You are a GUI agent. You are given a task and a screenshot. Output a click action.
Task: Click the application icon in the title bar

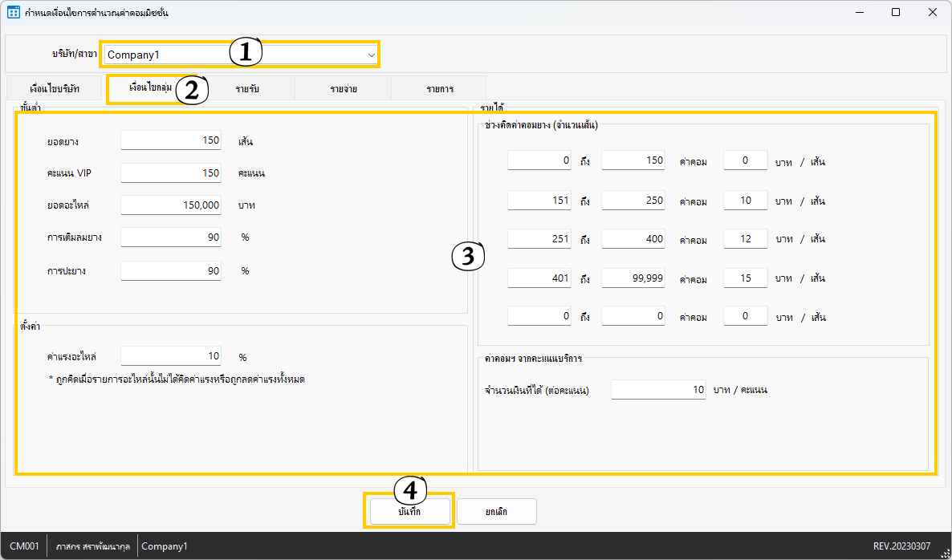point(13,13)
